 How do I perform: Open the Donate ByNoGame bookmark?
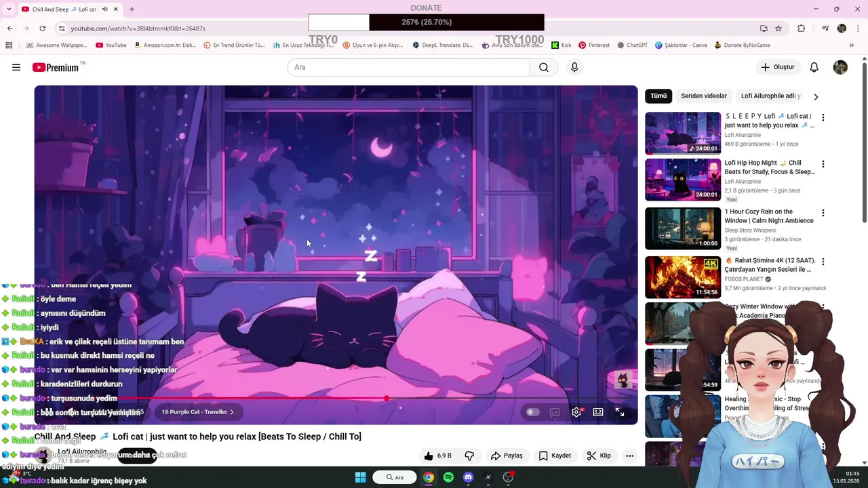[x=743, y=45]
